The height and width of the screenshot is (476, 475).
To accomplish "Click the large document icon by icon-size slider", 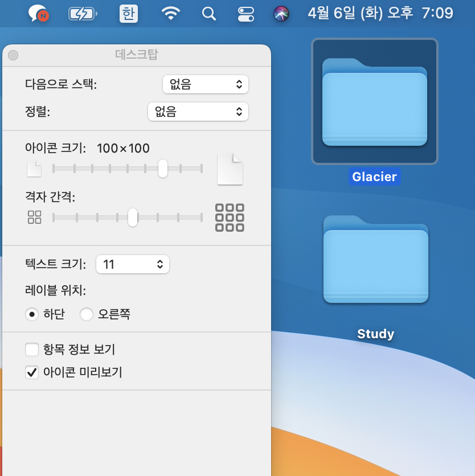I will pos(230,169).
